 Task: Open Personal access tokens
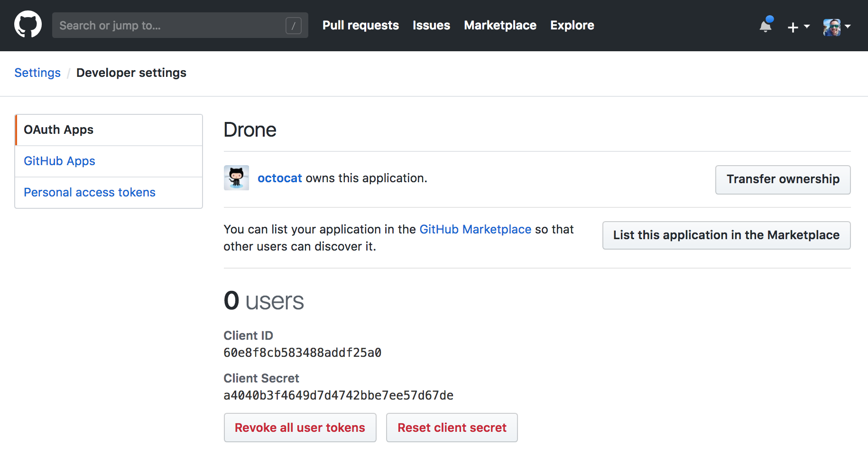tap(89, 192)
